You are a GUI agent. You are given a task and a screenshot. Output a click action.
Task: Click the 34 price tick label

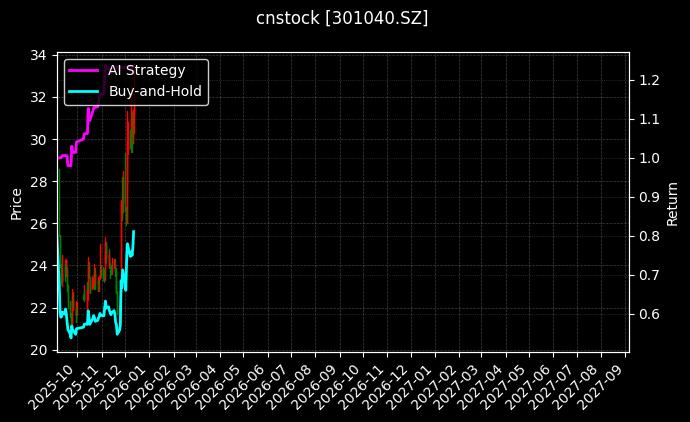(41, 55)
